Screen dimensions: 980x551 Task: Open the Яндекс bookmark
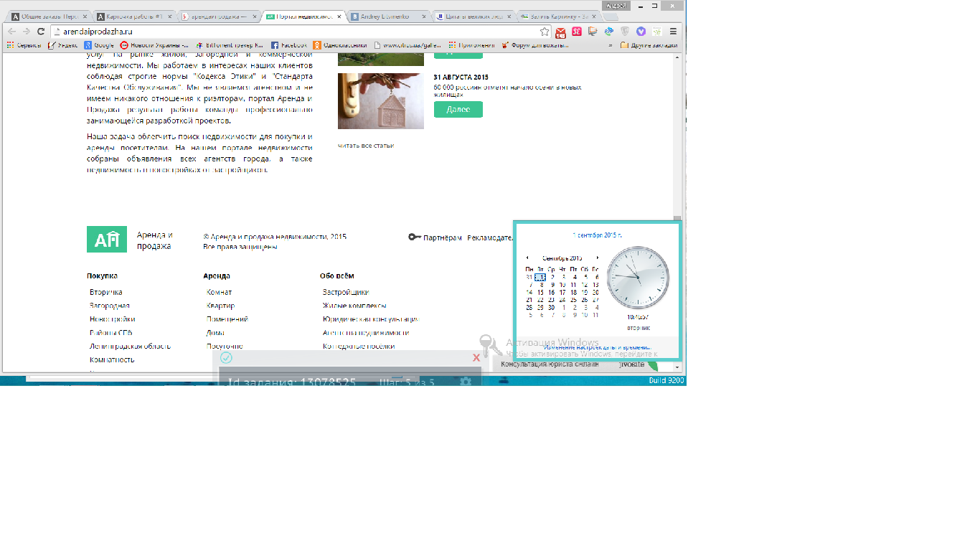(62, 45)
